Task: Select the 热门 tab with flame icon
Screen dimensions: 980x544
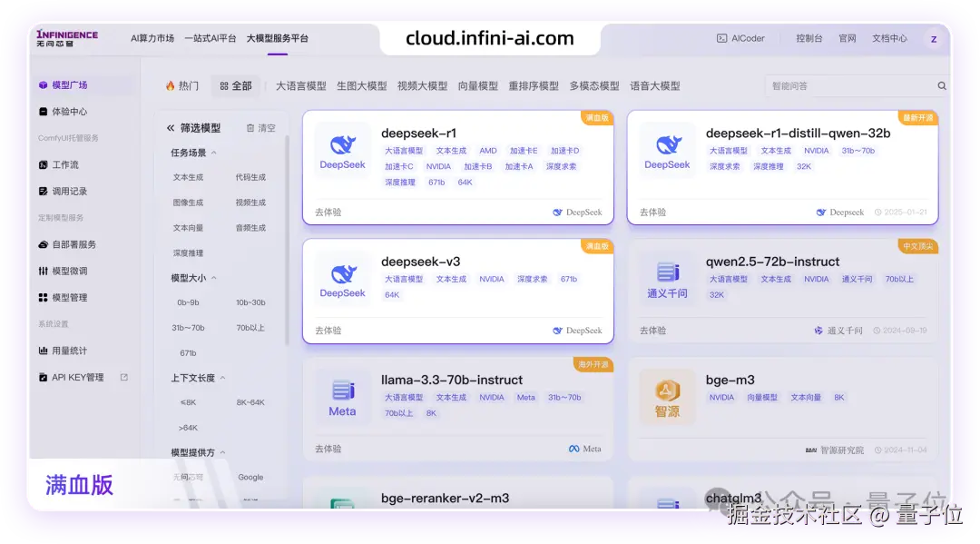Action: 181,85
